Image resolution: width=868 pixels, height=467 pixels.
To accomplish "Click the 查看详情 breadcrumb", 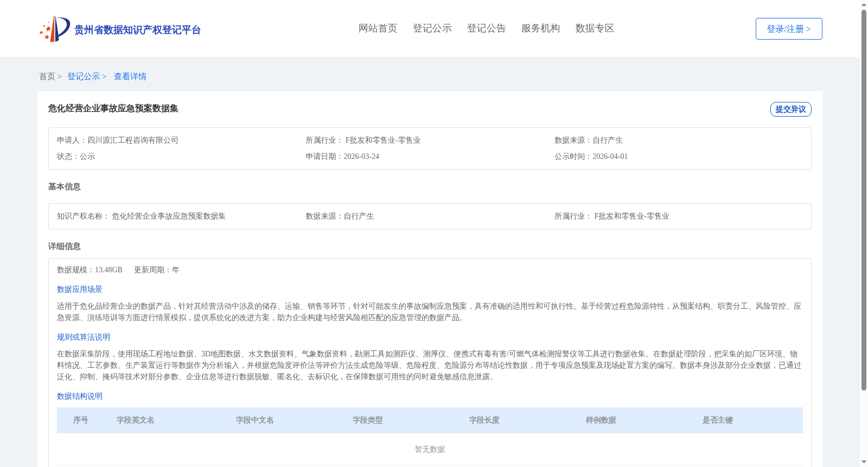I will tap(130, 76).
